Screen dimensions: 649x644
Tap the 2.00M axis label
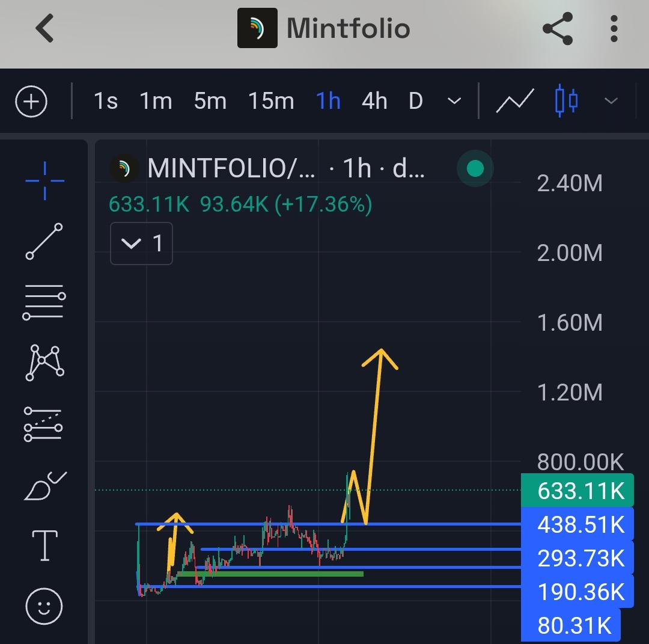pyautogui.click(x=570, y=253)
